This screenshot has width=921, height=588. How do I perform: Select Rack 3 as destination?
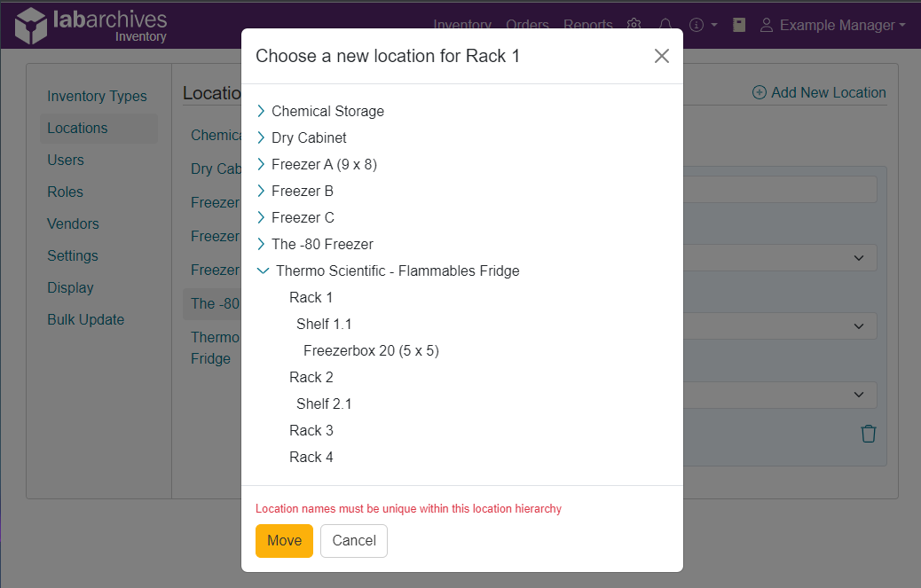(311, 430)
